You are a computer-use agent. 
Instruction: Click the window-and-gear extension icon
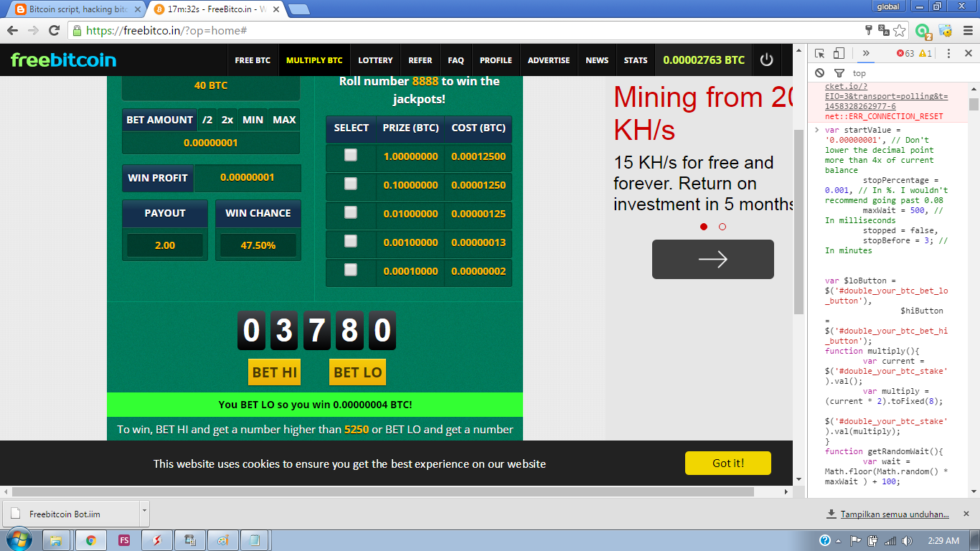(946, 31)
